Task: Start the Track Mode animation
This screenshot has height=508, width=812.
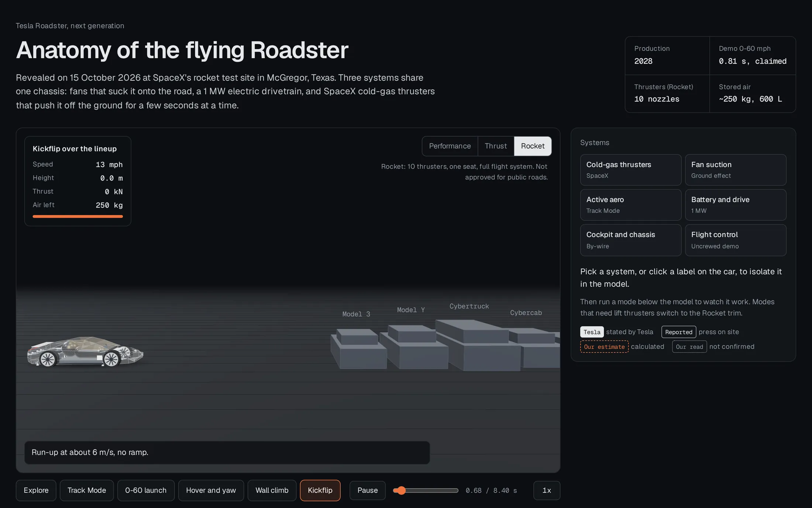Action: coord(87,490)
